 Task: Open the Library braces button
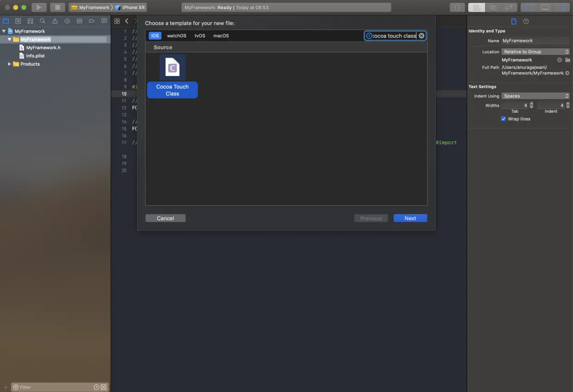[457, 7]
